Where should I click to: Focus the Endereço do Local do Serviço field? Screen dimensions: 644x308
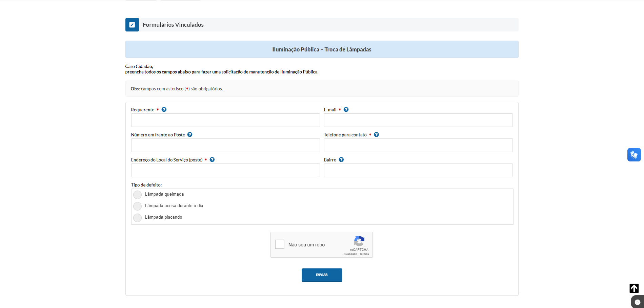coord(225,170)
